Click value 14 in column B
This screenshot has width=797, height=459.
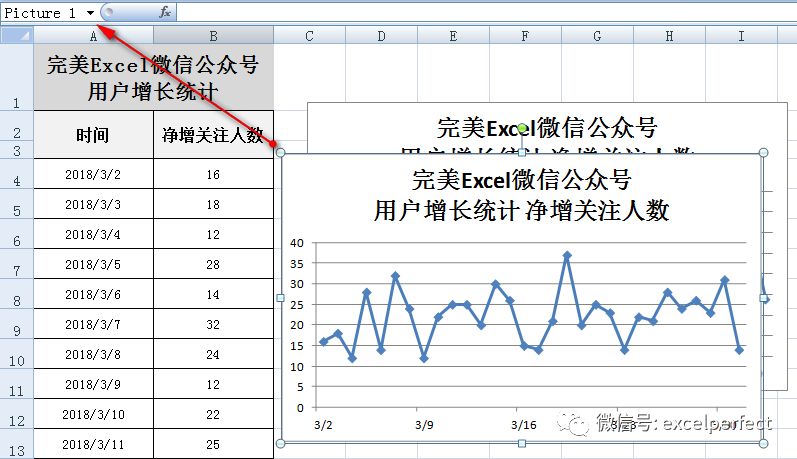pos(213,294)
